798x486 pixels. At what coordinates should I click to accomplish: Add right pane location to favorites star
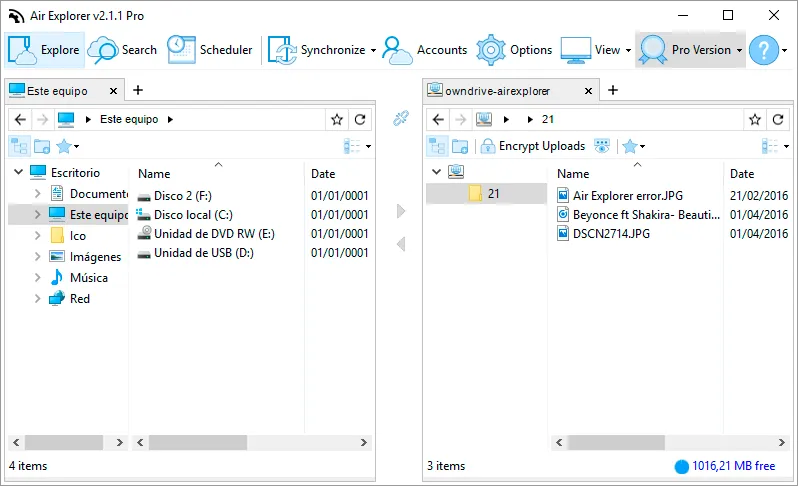(x=755, y=120)
